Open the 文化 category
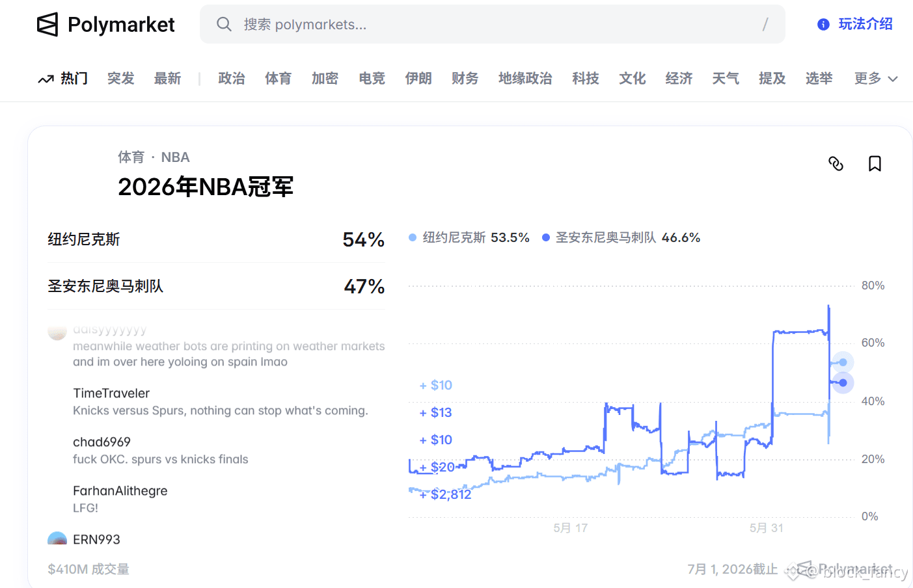This screenshot has width=913, height=588. click(x=633, y=79)
